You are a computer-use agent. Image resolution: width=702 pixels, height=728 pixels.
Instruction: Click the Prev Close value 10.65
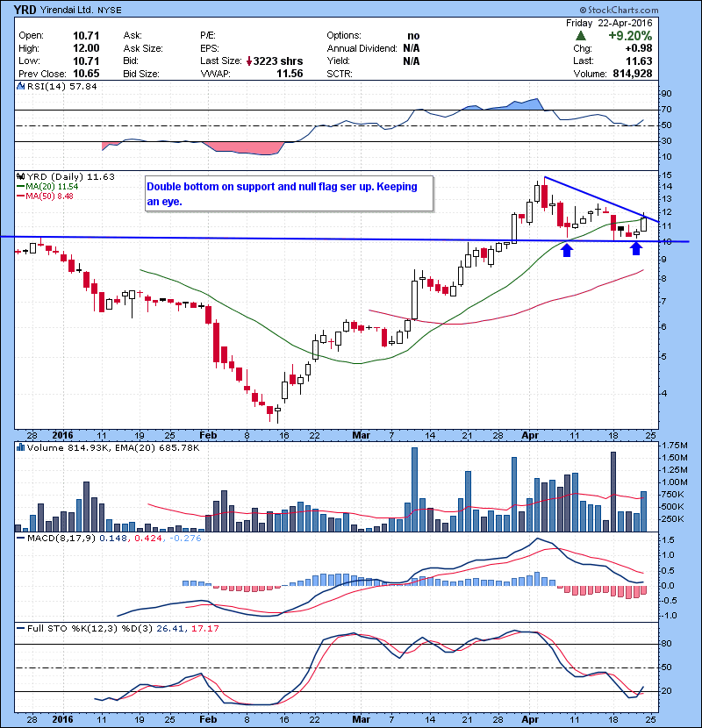pyautogui.click(x=86, y=74)
